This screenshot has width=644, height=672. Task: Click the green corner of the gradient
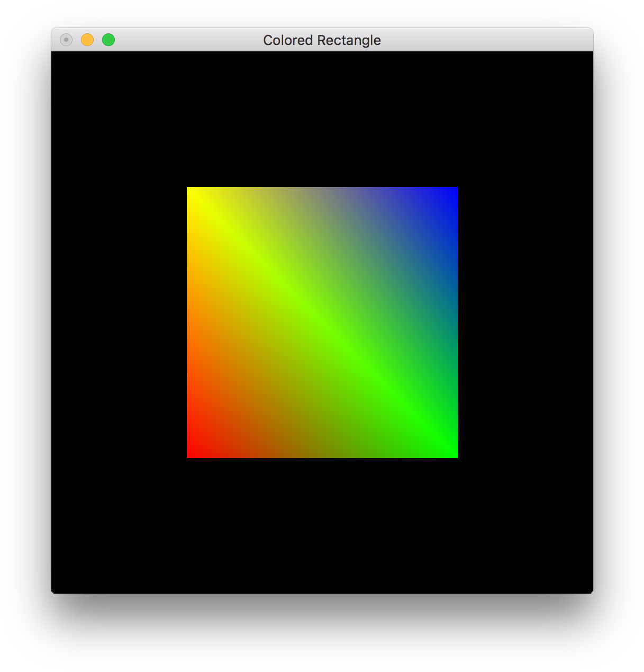point(451,451)
